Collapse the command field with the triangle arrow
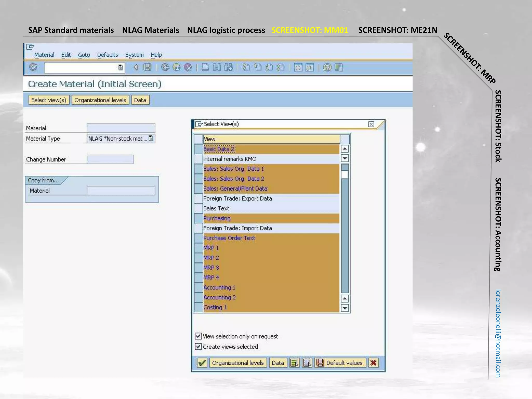The height and width of the screenshot is (399, 532). [136, 68]
